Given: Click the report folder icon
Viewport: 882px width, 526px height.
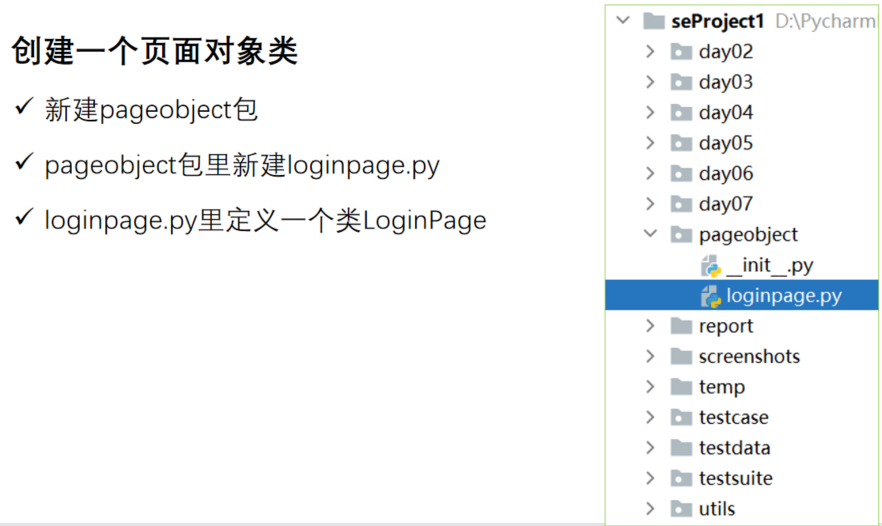Looking at the screenshot, I should point(682,326).
